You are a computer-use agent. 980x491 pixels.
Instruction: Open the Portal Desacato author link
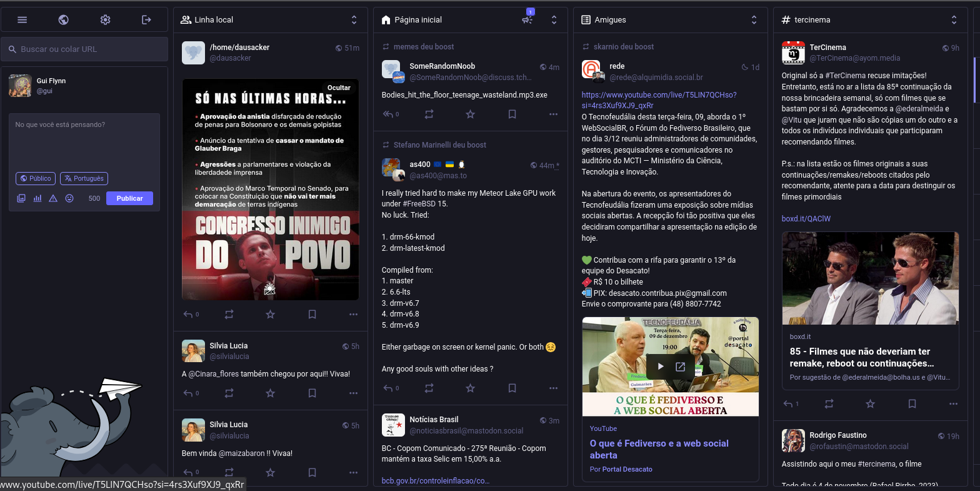click(627, 469)
